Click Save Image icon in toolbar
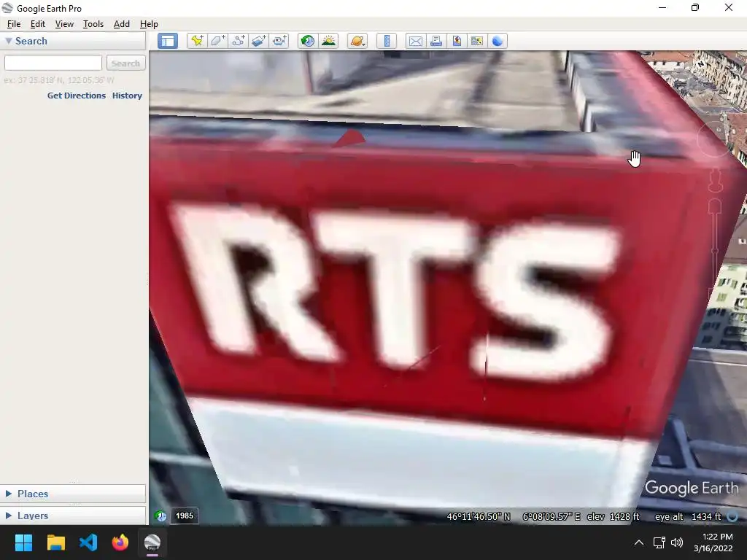 click(457, 41)
